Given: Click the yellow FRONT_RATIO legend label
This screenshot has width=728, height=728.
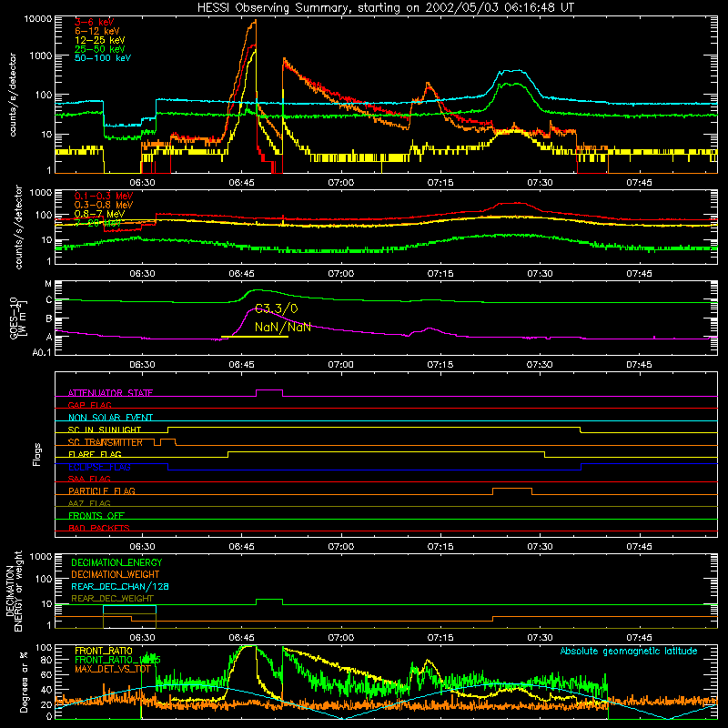Looking at the screenshot, I should [104, 651].
